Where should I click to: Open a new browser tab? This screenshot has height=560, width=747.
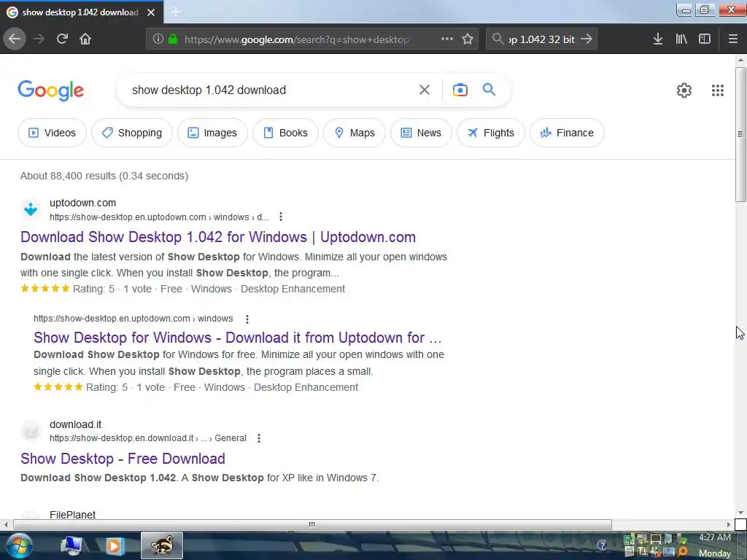176,12
